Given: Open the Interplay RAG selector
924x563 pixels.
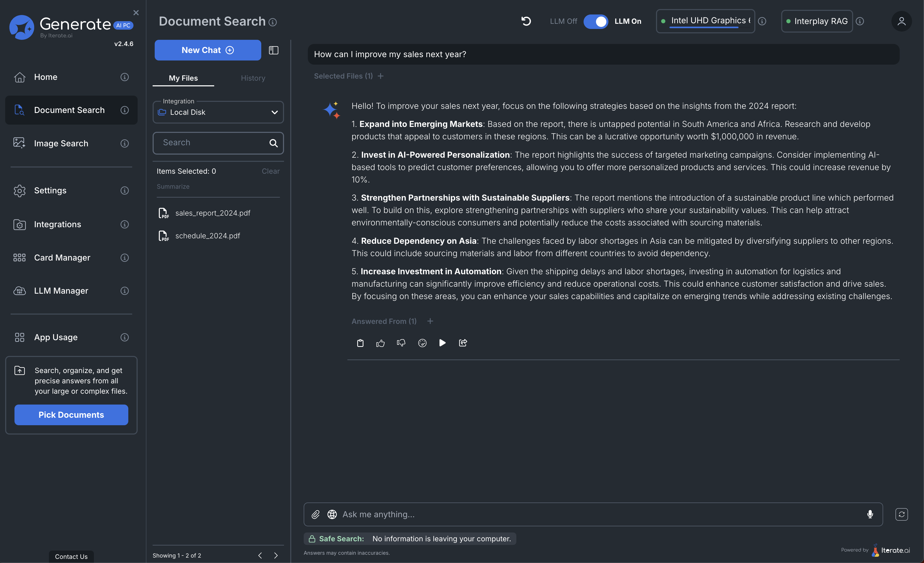Looking at the screenshot, I should coord(817,21).
